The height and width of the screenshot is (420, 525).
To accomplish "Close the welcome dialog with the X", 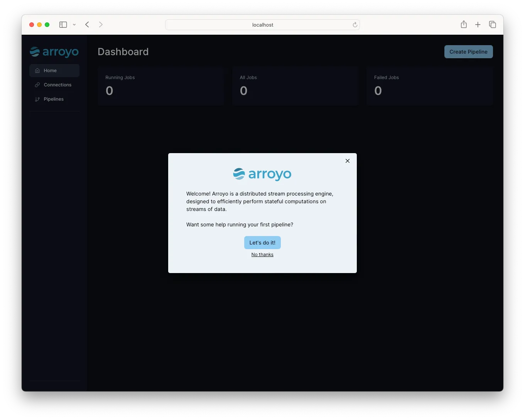I will (347, 161).
